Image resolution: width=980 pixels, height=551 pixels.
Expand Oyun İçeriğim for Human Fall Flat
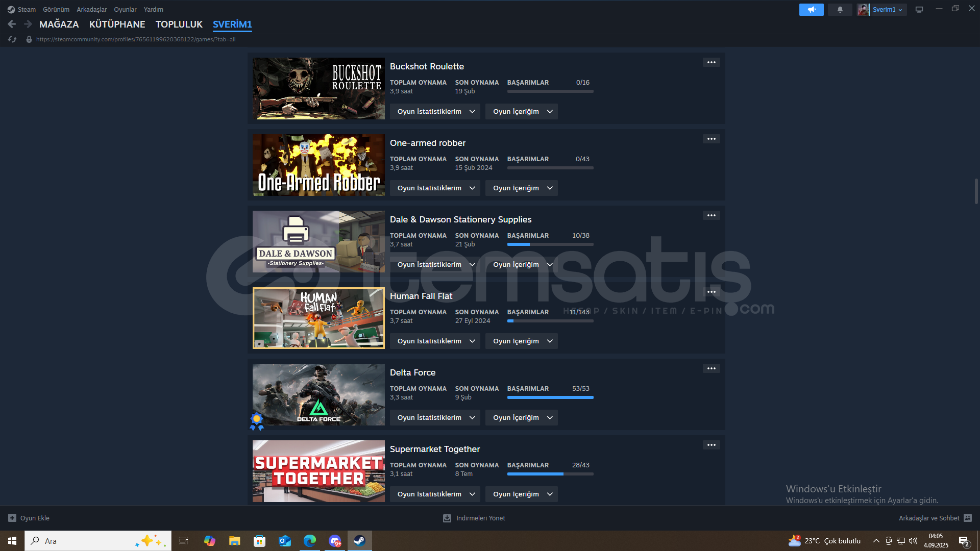[521, 341]
